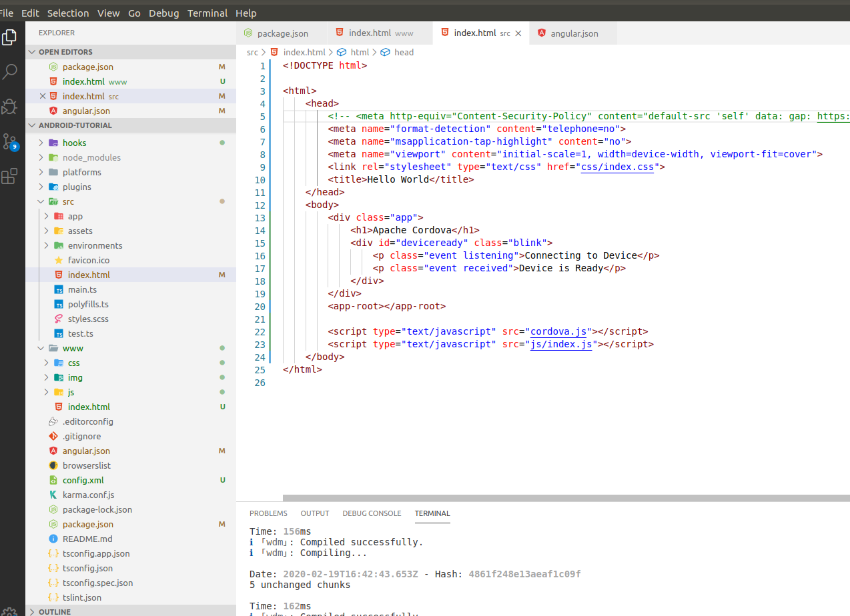Open the Extensions view in activity bar
850x616 pixels.
(x=9, y=176)
